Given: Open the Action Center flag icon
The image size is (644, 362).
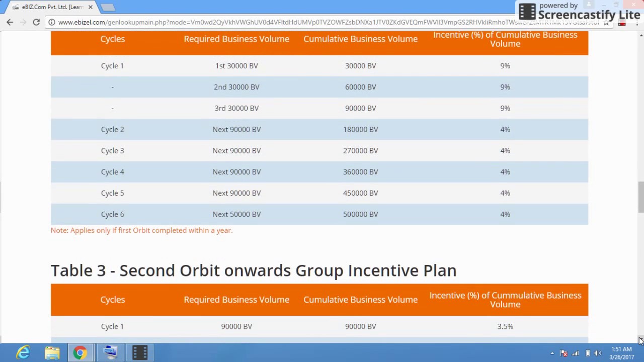Looking at the screenshot, I should pos(563,353).
